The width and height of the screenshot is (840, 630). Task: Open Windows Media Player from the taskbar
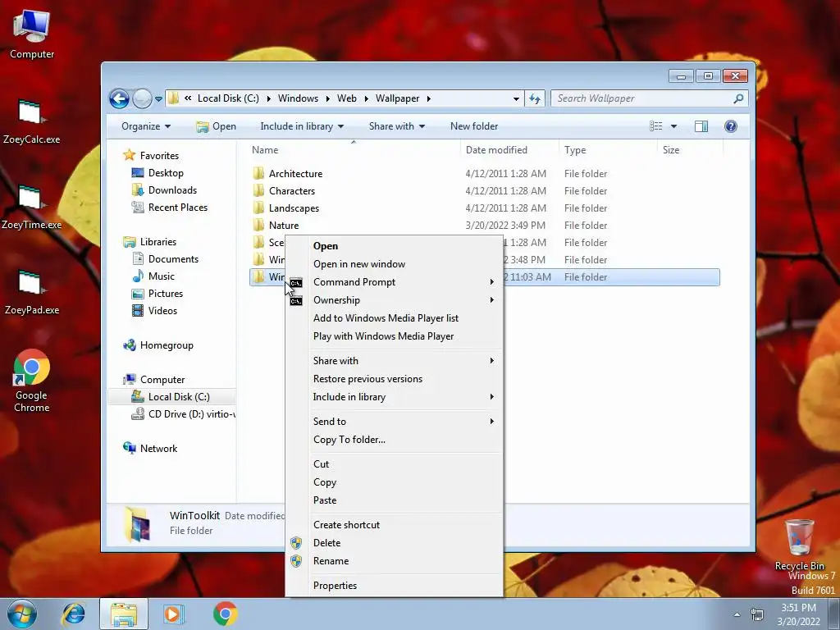coord(173,614)
